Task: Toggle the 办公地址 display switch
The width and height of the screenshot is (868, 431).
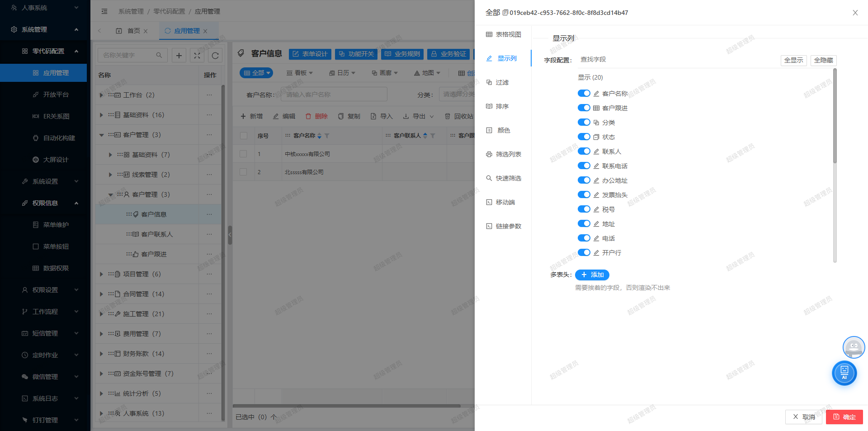Action: pos(584,180)
